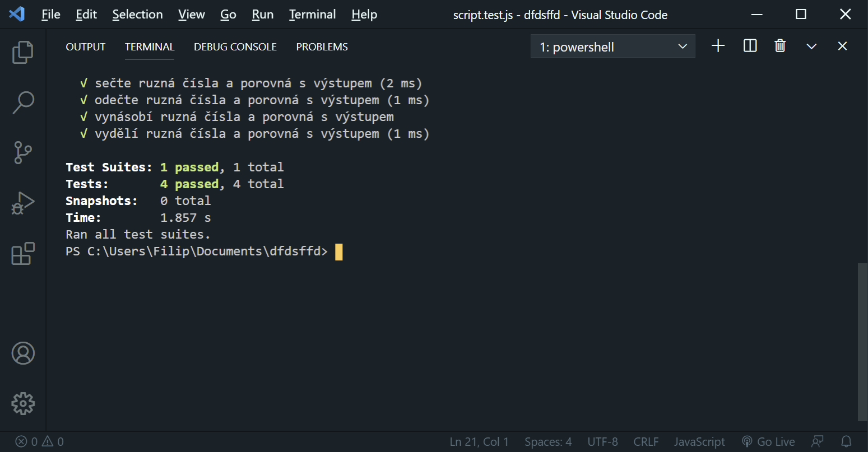Open the Terminal menu
The image size is (868, 452).
click(312, 14)
